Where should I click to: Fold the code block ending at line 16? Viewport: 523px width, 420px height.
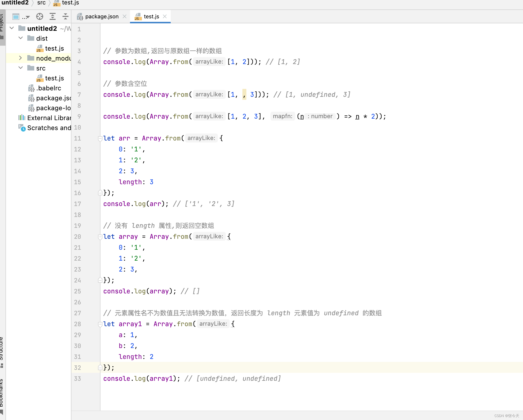coord(100,193)
